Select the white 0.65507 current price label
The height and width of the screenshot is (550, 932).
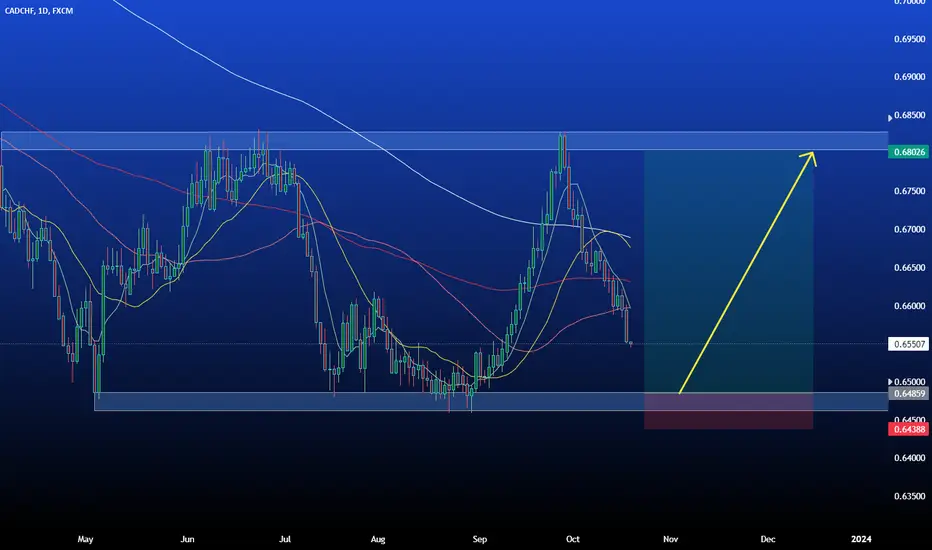pos(909,344)
